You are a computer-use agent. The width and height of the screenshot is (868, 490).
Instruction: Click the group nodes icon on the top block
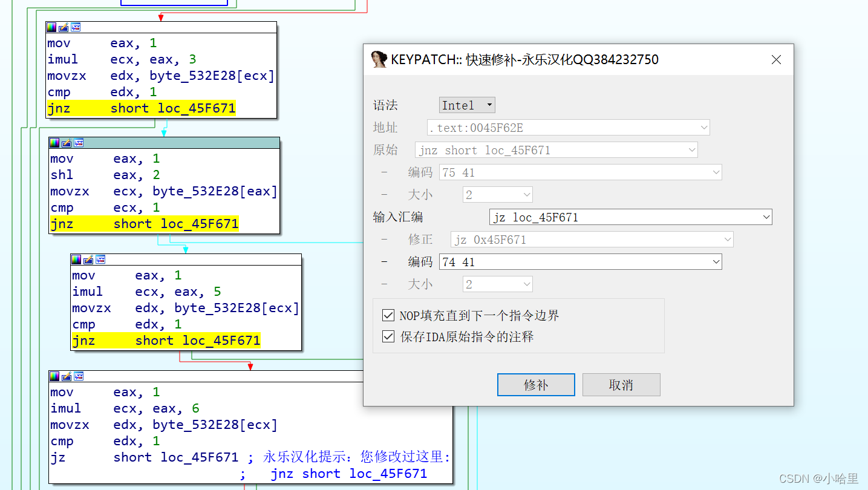(76, 27)
